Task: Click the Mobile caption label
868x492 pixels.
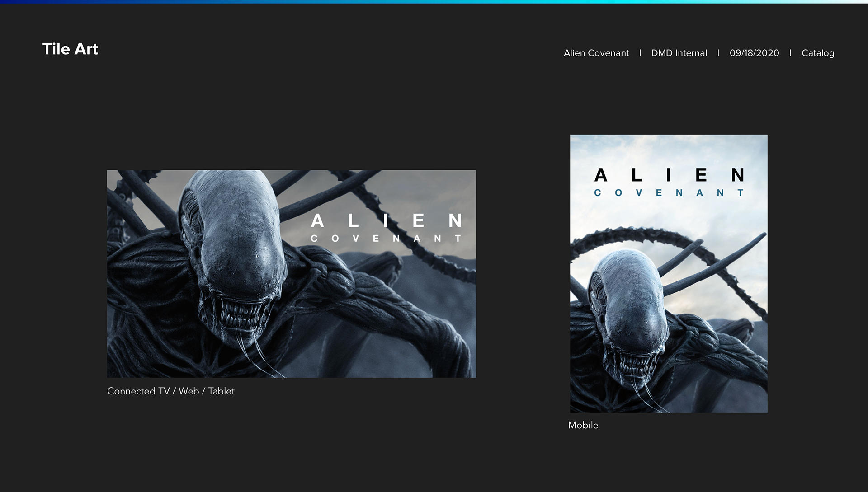Action: [583, 425]
